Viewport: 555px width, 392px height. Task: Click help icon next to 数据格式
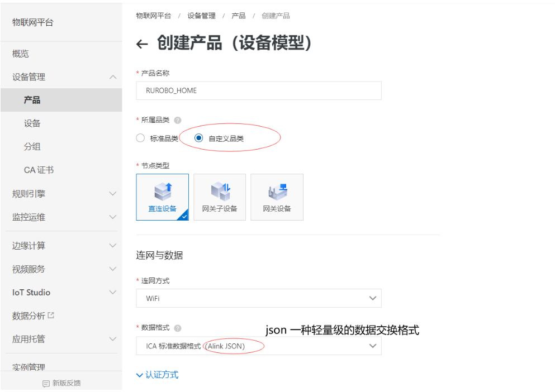178,328
